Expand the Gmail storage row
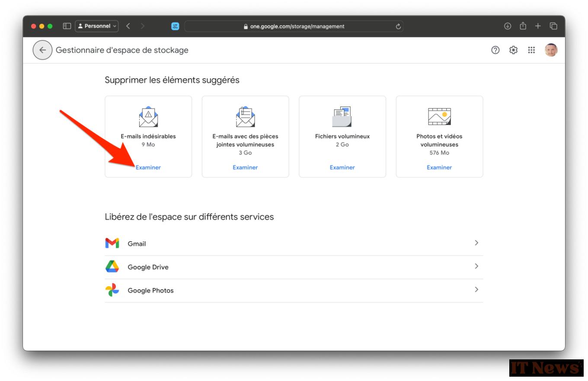588x381 pixels. pos(476,243)
